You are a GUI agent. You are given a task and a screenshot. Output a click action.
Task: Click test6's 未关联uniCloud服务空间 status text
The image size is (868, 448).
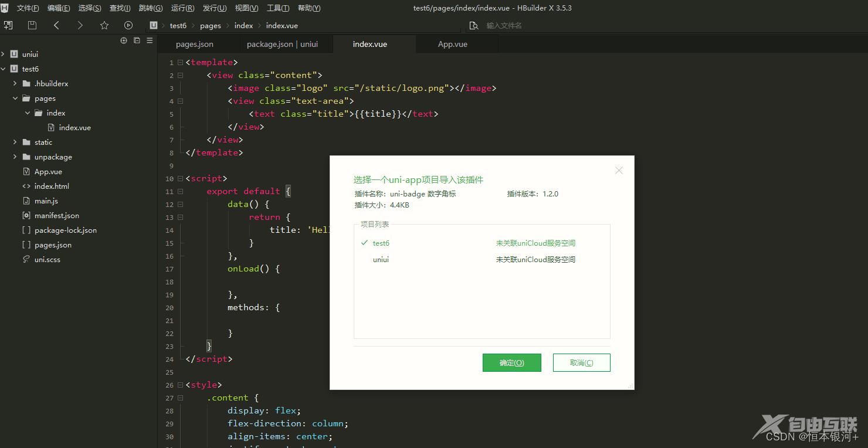[535, 243]
